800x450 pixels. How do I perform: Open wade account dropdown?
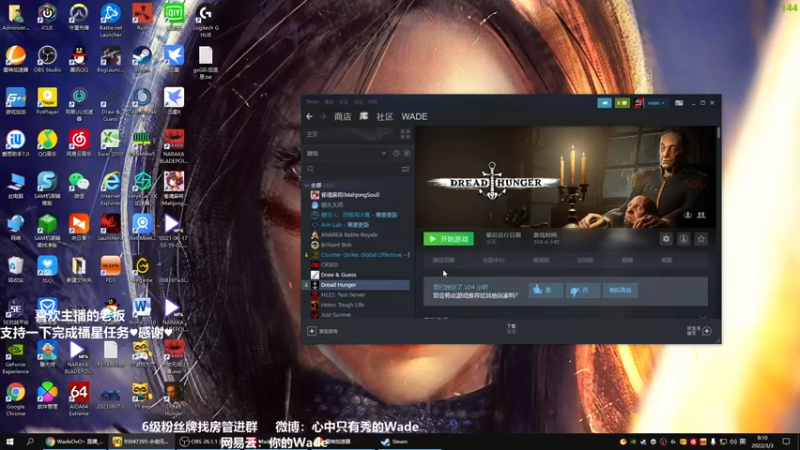(656, 103)
